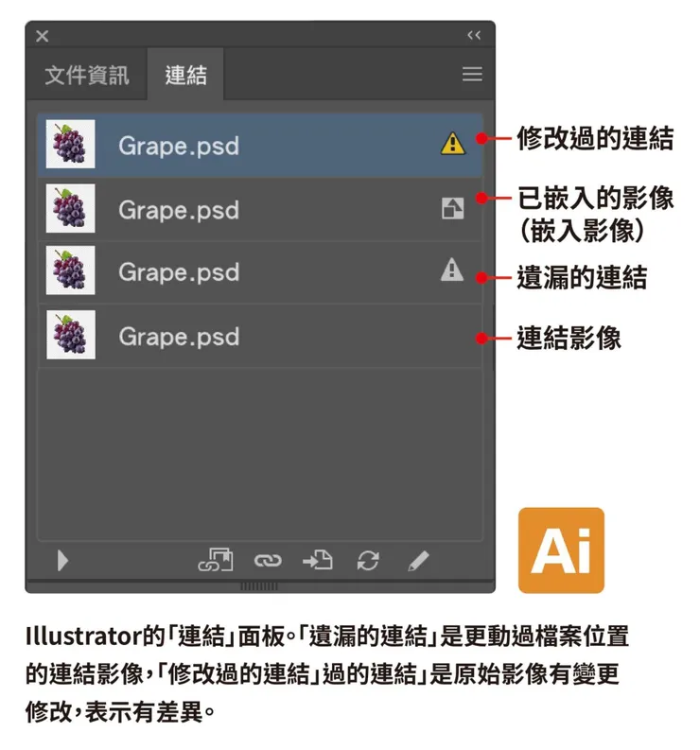
Task: Select the embedded Grape.psd row
Action: (260, 210)
